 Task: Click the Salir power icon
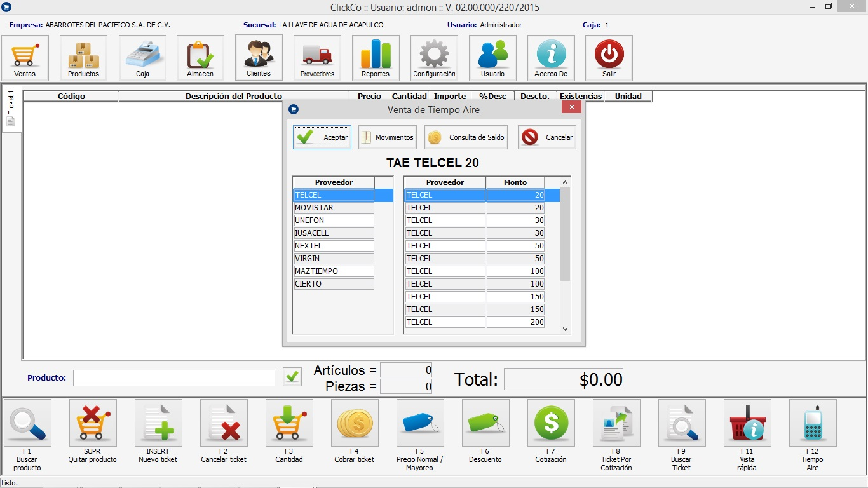[609, 58]
